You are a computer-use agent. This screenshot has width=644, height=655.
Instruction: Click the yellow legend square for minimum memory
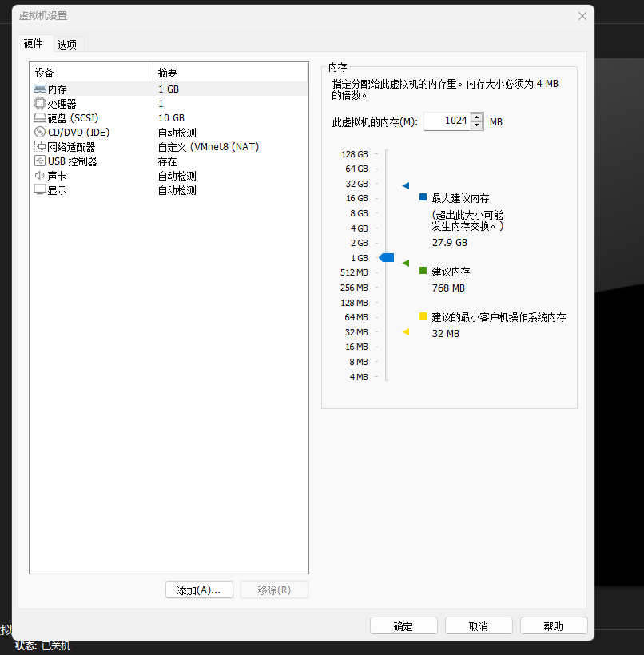tap(423, 316)
